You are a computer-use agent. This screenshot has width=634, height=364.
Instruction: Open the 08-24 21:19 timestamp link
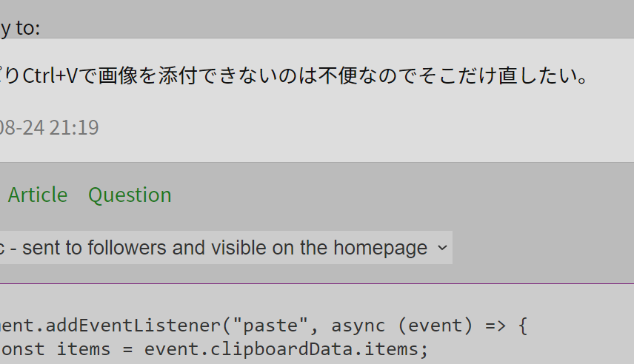tap(49, 128)
